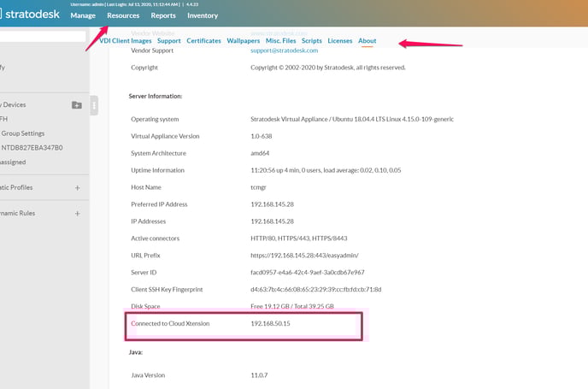The image size is (588, 389).
Task: Switch to the Scripts tab
Action: coord(312,40)
